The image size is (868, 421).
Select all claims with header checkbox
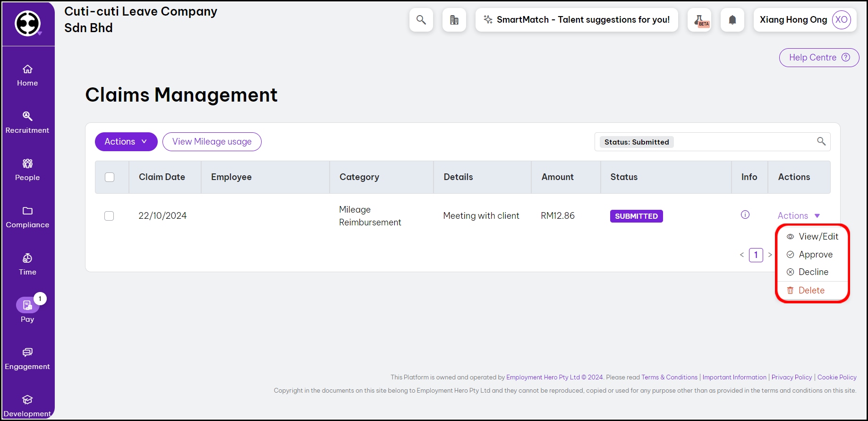point(110,177)
